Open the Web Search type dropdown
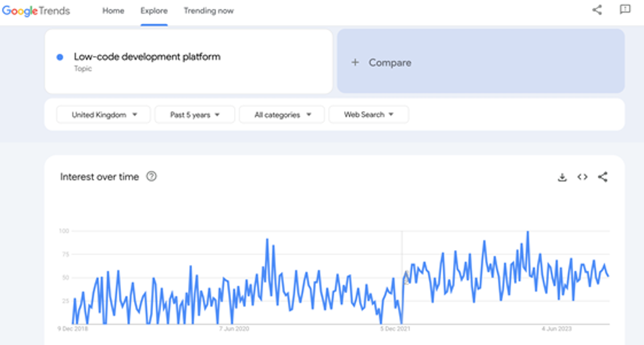The image size is (644, 345). click(369, 114)
